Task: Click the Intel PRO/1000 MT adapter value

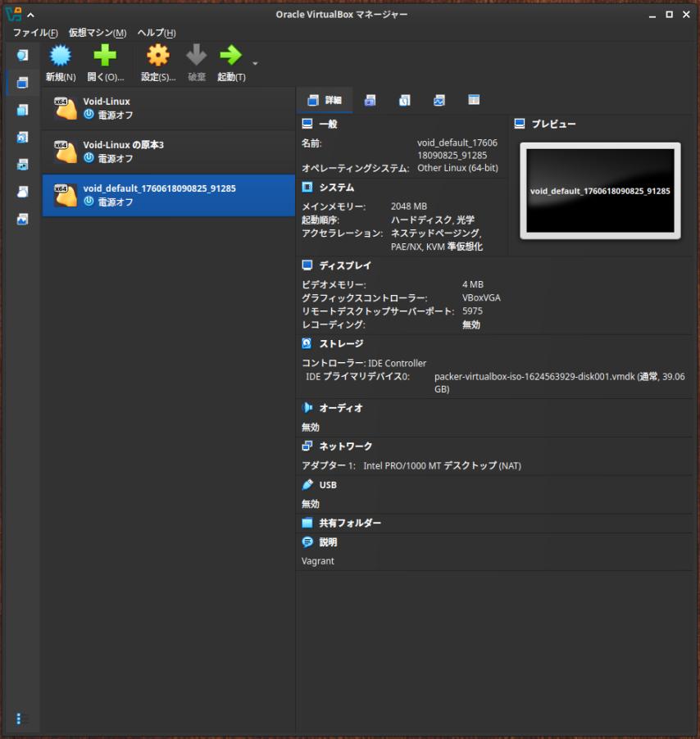Action: pyautogui.click(x=442, y=465)
